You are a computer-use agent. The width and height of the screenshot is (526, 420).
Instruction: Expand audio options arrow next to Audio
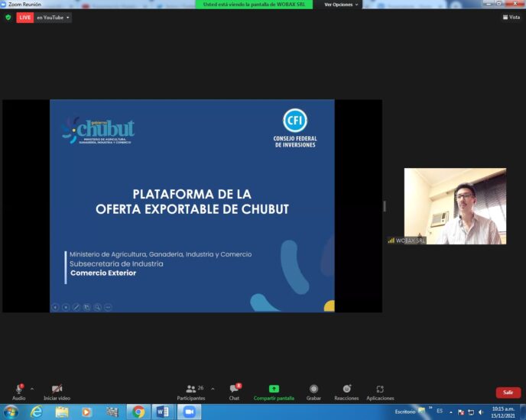[x=32, y=389]
